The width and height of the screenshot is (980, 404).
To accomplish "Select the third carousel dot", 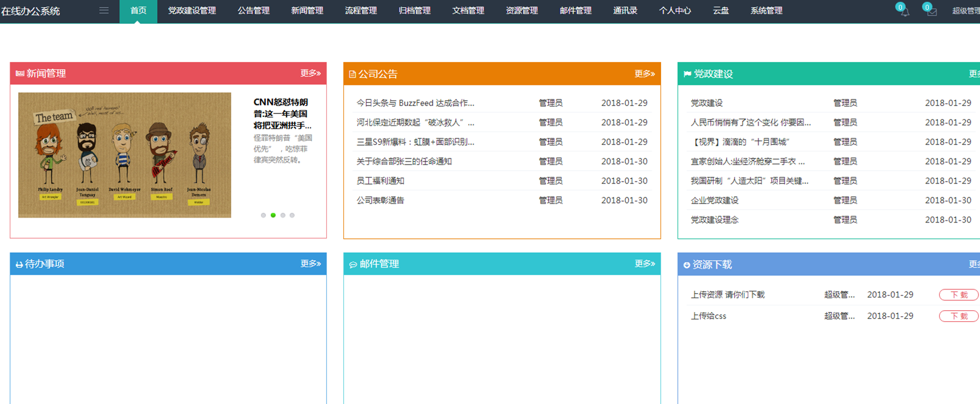I will tap(282, 215).
